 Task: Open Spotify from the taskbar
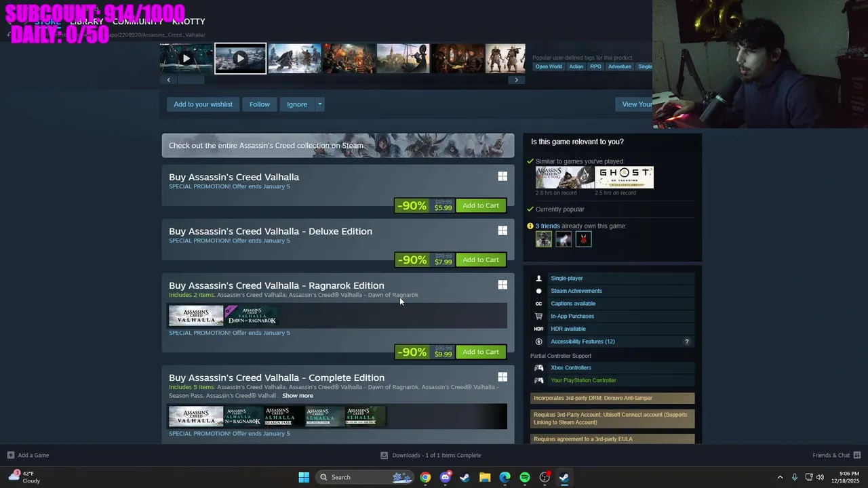525,477
